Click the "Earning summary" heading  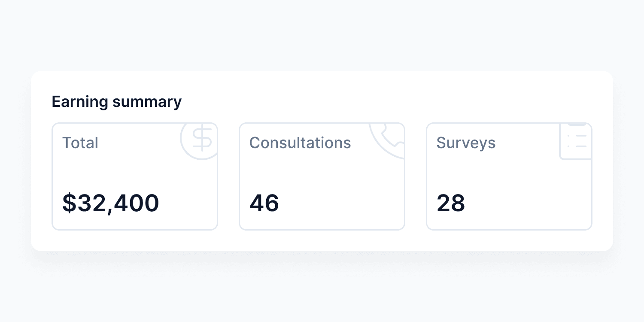[x=116, y=102]
